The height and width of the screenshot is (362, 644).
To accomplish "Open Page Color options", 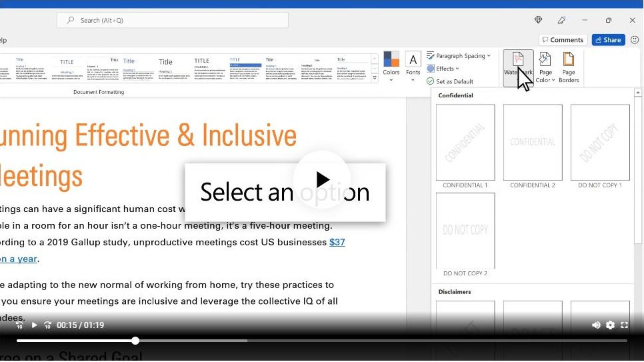I will coord(545,68).
